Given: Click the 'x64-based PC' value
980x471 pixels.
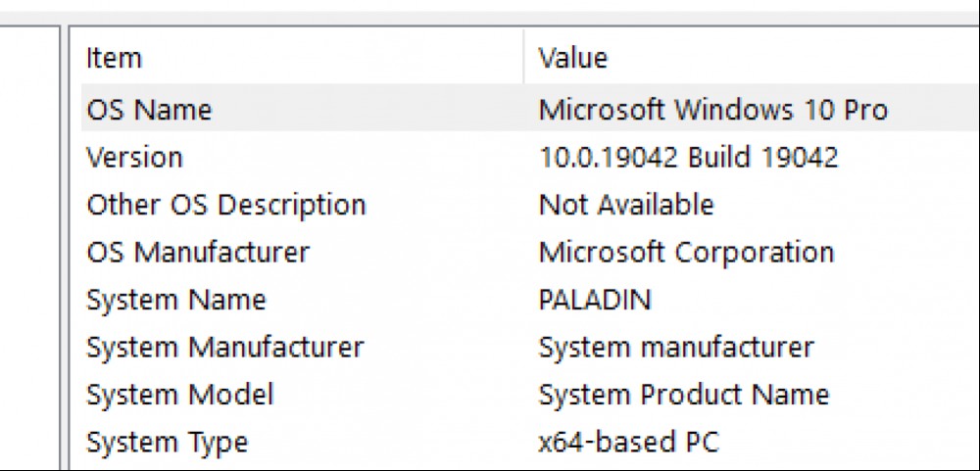Looking at the screenshot, I should [629, 443].
